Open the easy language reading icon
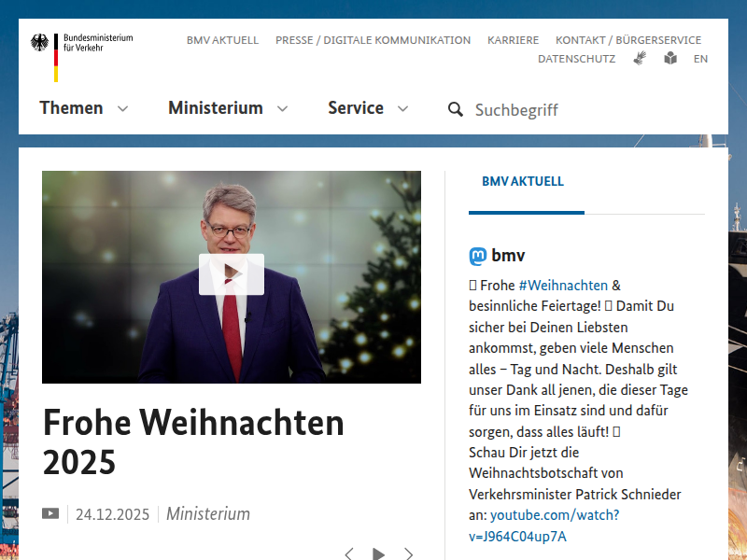 pos(670,58)
